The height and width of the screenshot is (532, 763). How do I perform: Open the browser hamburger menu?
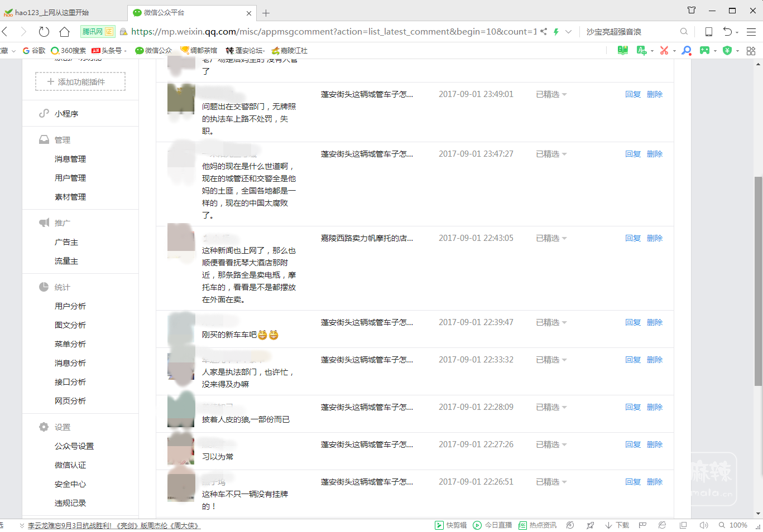751,32
